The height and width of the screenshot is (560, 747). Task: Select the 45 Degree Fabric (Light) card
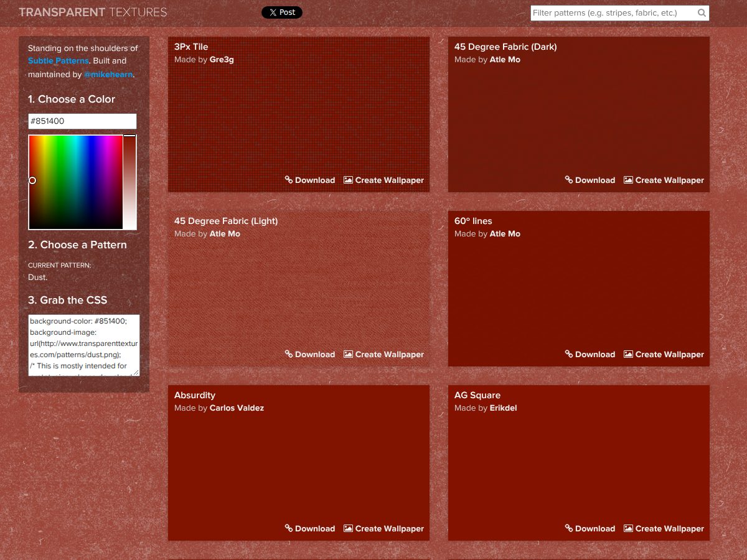click(x=299, y=289)
